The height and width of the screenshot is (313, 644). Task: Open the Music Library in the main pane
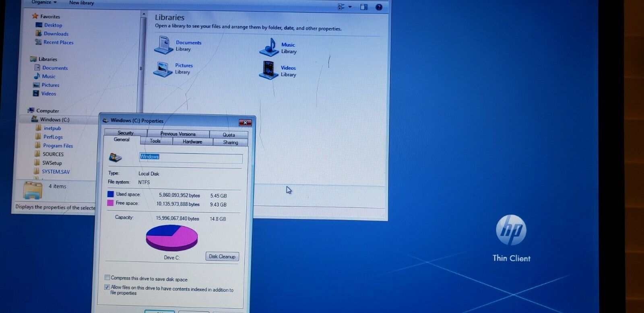coord(278,47)
